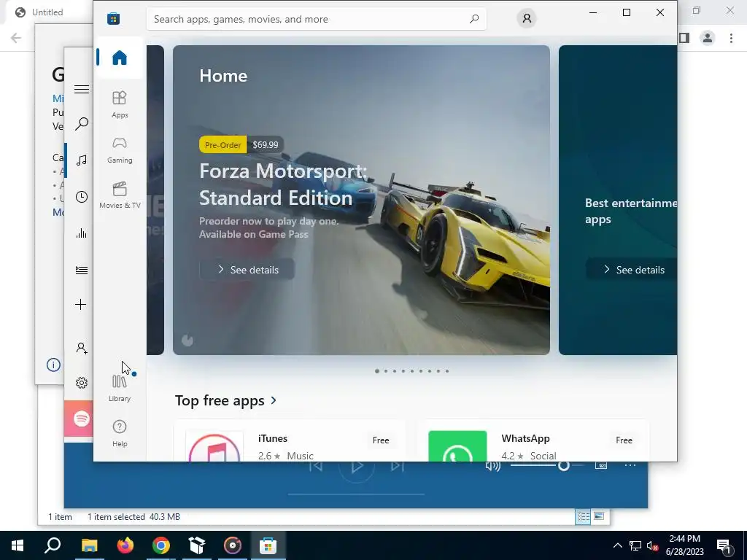
Task: Open the Home tab in Microsoft Store
Action: [120, 58]
